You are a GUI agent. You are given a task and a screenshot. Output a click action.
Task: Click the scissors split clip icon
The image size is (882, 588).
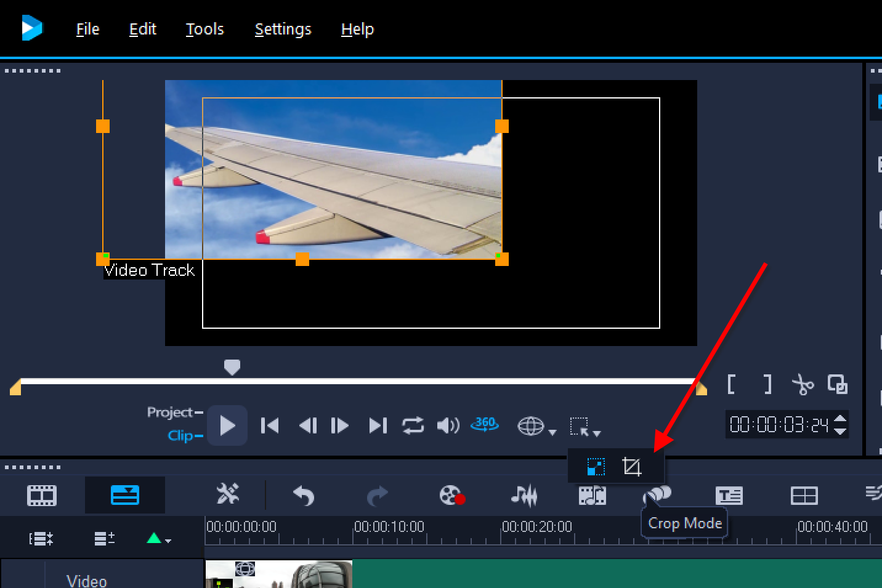(803, 385)
